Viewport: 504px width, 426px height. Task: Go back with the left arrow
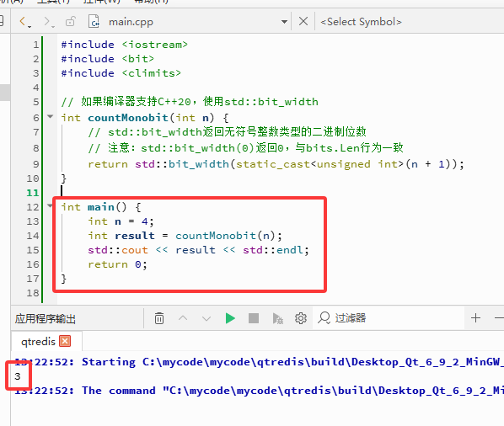tap(23, 22)
